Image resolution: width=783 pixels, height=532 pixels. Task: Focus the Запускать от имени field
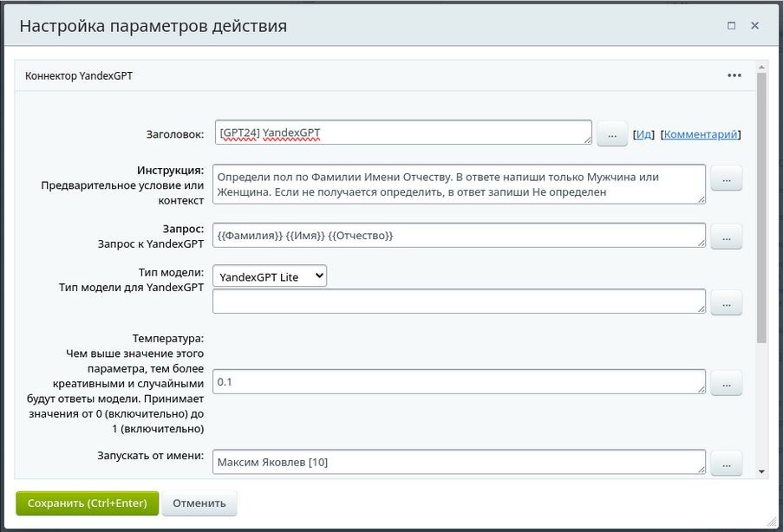click(x=459, y=462)
